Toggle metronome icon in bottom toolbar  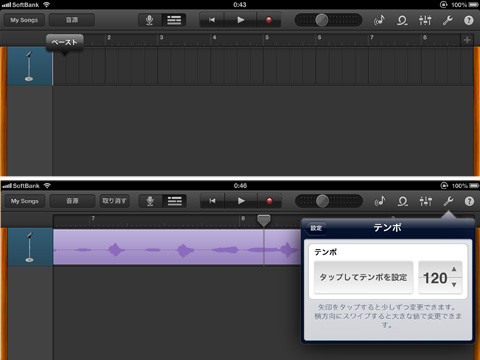(x=380, y=201)
